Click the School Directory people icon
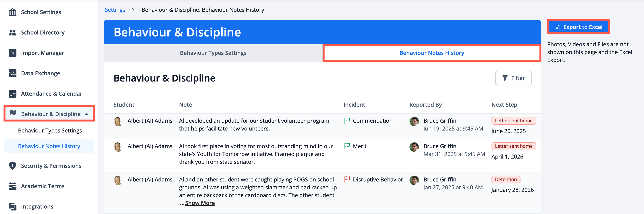Image resolution: width=644 pixels, height=214 pixels. click(12, 33)
